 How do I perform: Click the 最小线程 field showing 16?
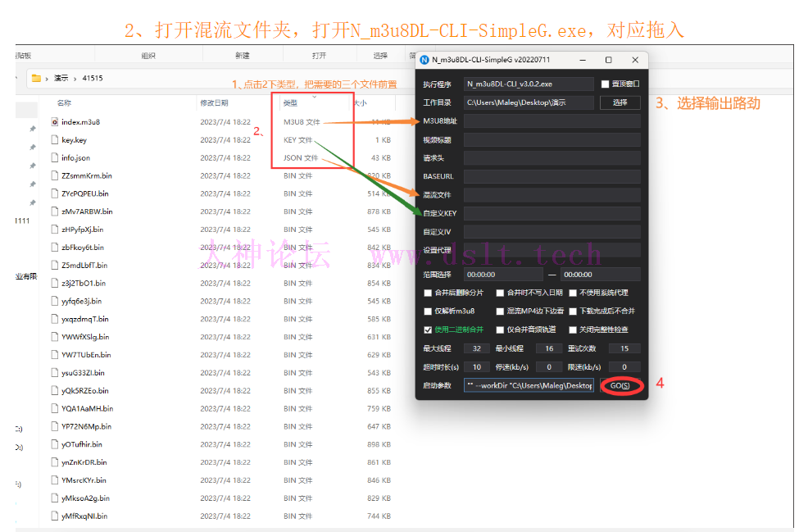point(549,348)
